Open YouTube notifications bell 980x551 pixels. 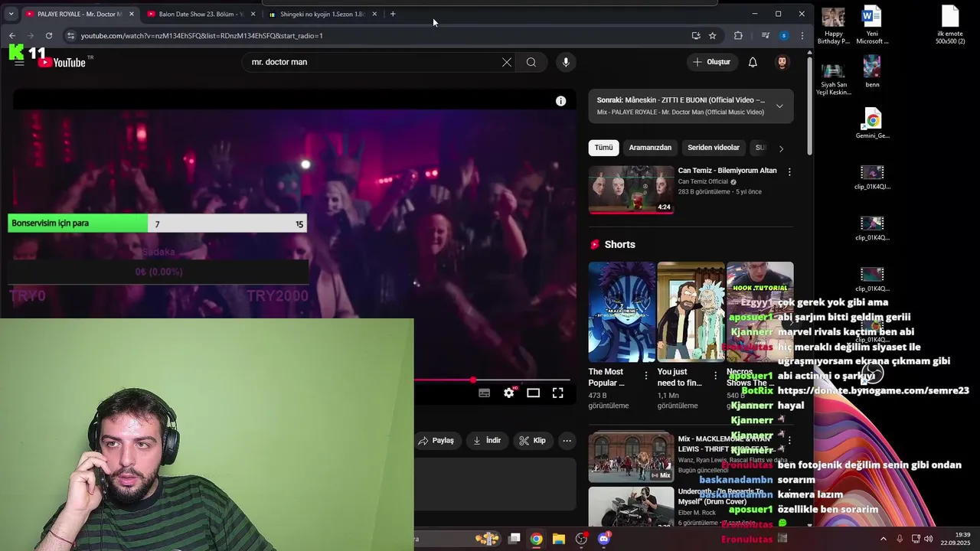[753, 62]
